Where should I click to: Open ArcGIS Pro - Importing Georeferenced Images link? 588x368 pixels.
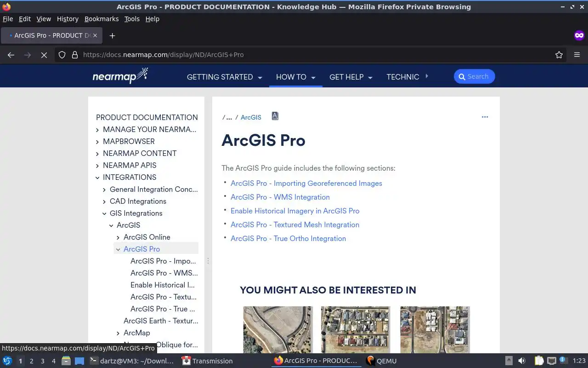(x=306, y=183)
